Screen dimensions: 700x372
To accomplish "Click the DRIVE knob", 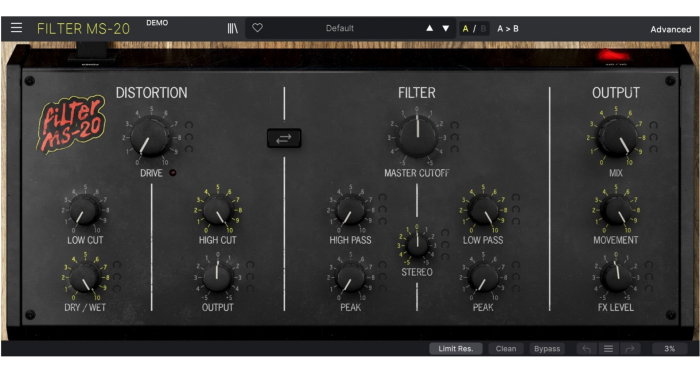I will [150, 137].
